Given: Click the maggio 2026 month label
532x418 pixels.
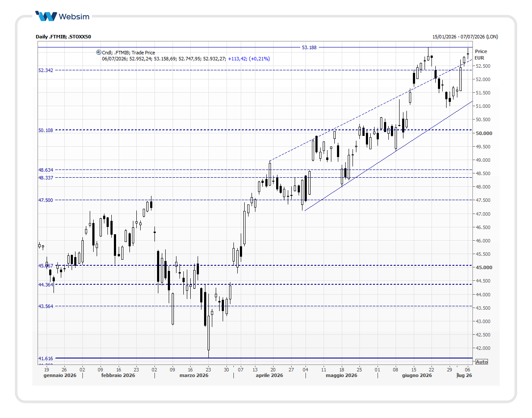Looking at the screenshot, I should (341, 375).
